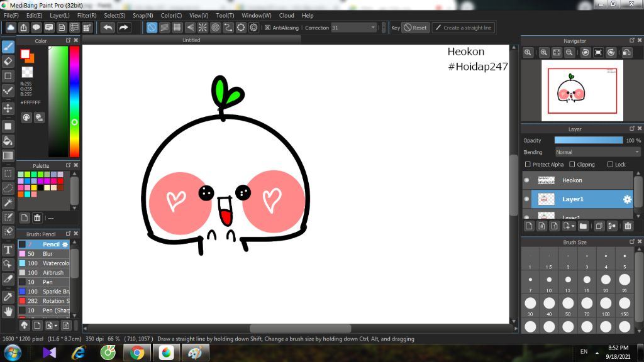Select the Bucket fill tool
Image resolution: width=644 pixels, height=362 pixels.
tap(8, 141)
